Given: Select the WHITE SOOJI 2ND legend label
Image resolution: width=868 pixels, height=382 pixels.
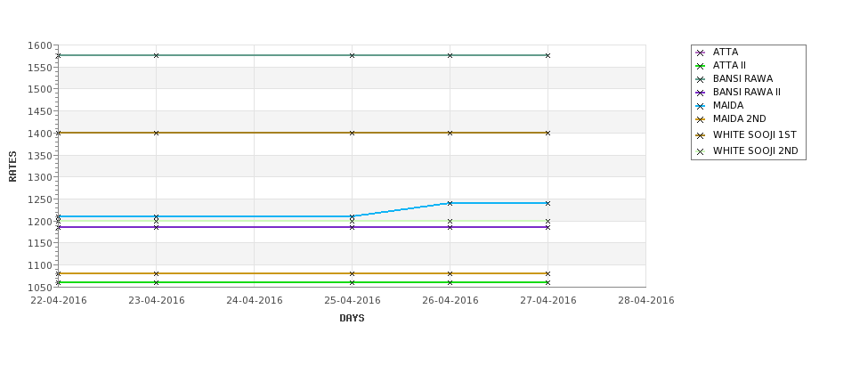Looking at the screenshot, I should 755,150.
